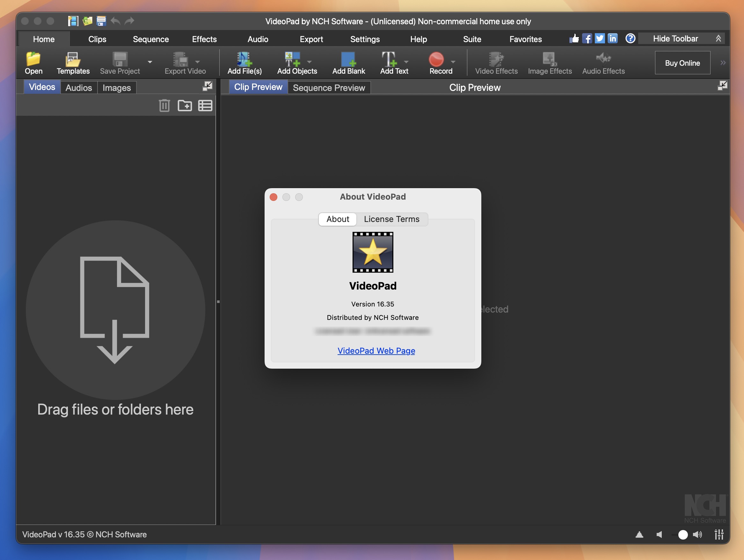744x560 pixels.
Task: Start recording with the Record button
Action: tap(440, 63)
